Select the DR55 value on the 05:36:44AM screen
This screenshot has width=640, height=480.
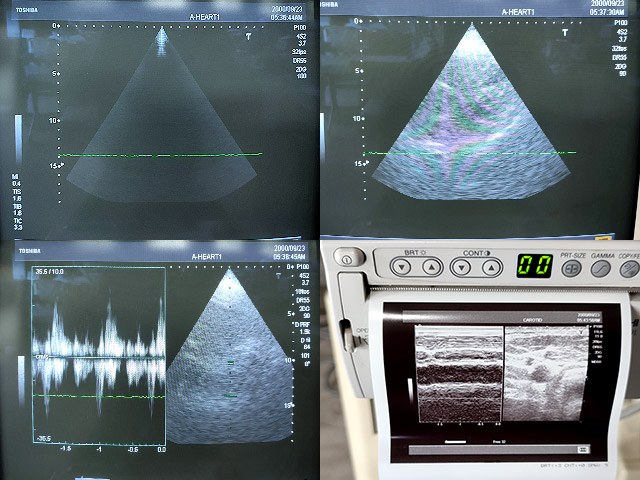pos(300,60)
